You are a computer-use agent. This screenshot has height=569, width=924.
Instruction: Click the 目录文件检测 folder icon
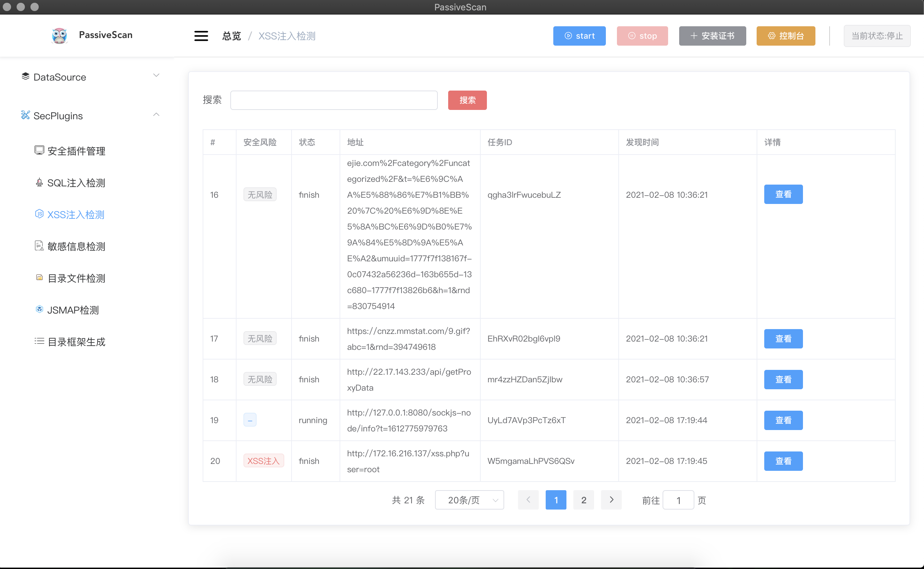pyautogui.click(x=39, y=278)
